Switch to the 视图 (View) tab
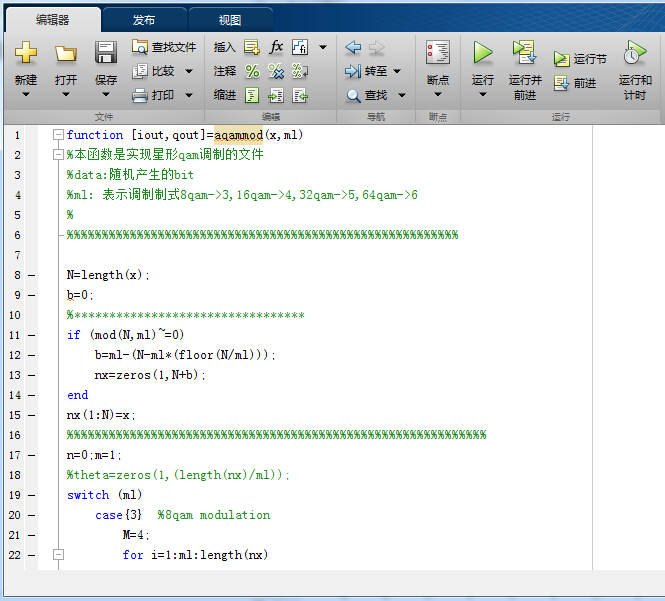 pos(230,20)
